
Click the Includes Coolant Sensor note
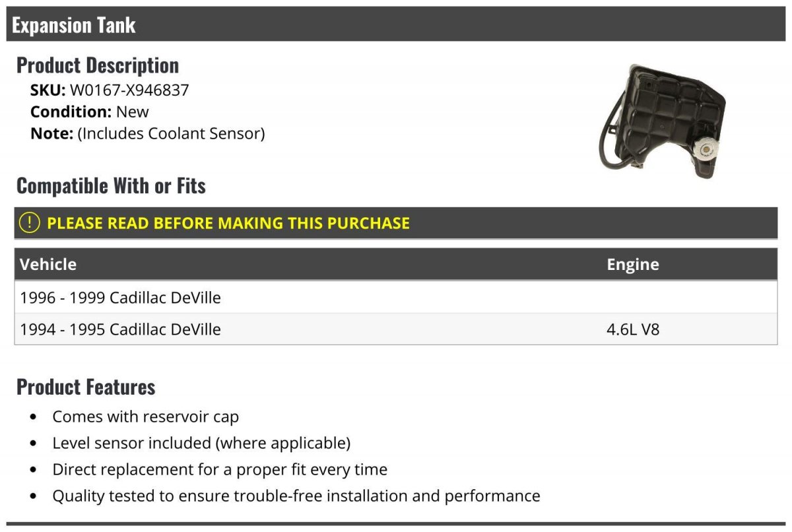coord(148,134)
